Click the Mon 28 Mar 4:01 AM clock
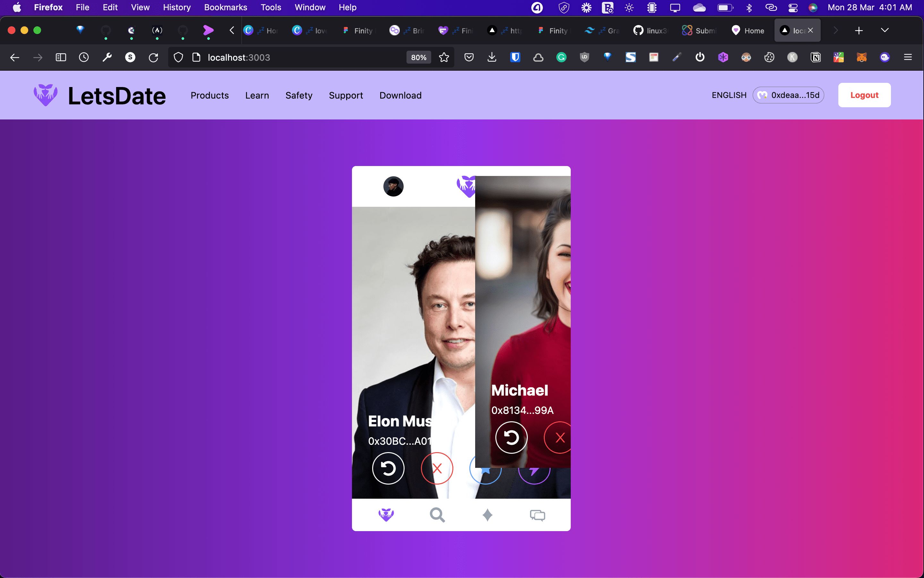This screenshot has height=578, width=924. [869, 7]
